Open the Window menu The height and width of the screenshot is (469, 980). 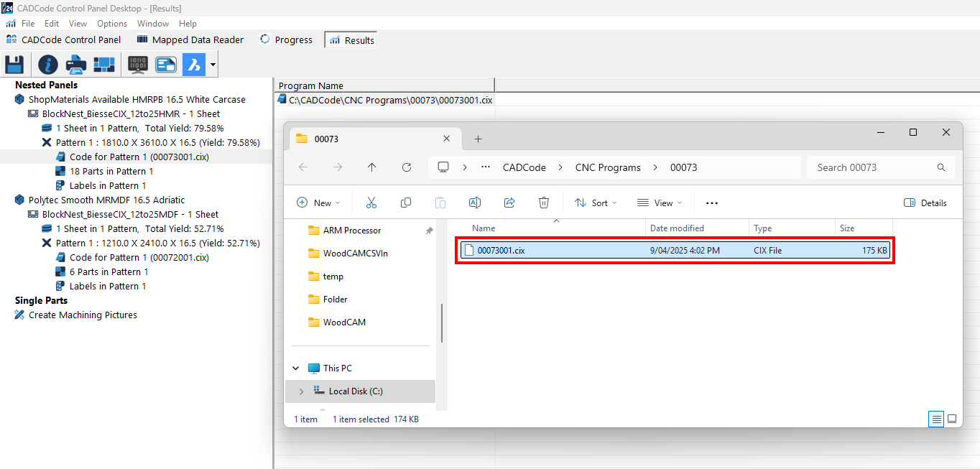click(x=153, y=24)
